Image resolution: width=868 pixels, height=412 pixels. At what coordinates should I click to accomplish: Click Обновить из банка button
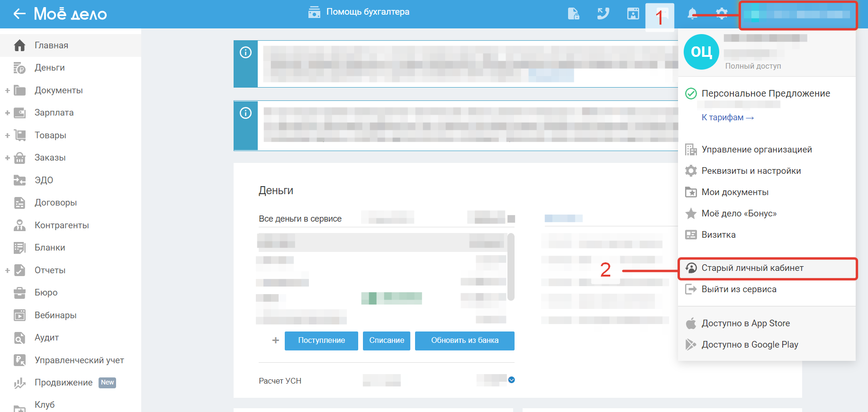[465, 340]
